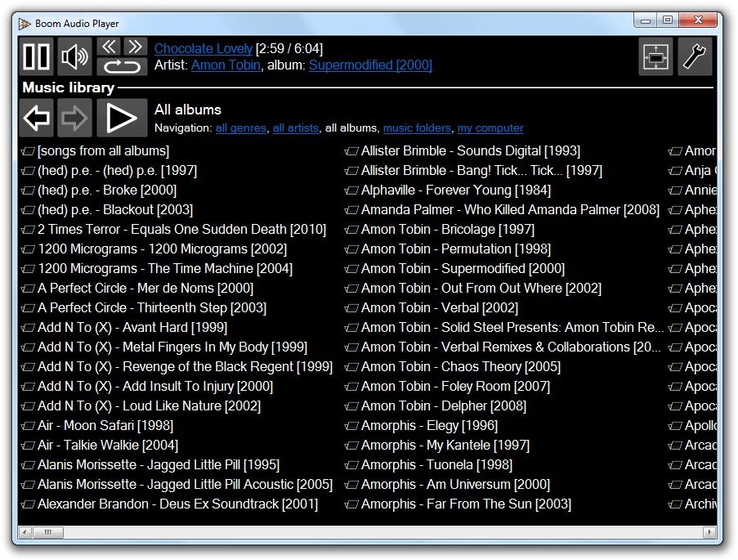Screen dimensions: 738x560
Task: Navigate to all genres
Action: 241,128
